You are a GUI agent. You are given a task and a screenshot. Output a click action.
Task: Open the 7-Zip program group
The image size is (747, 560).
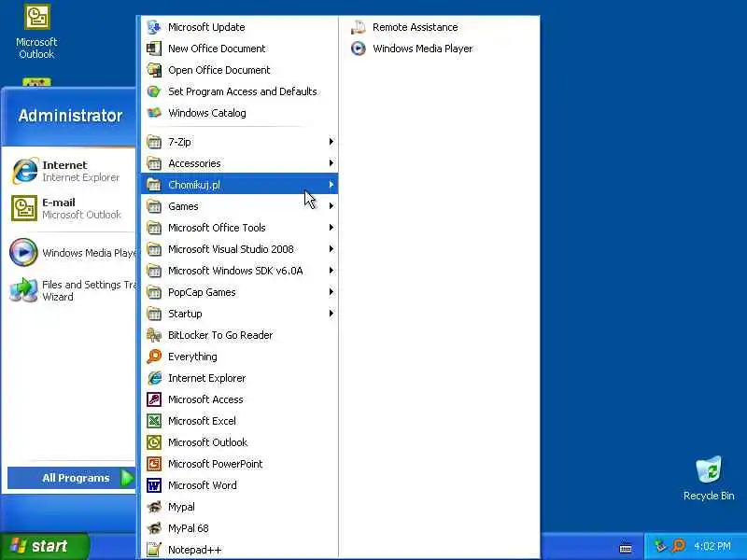[240, 142]
